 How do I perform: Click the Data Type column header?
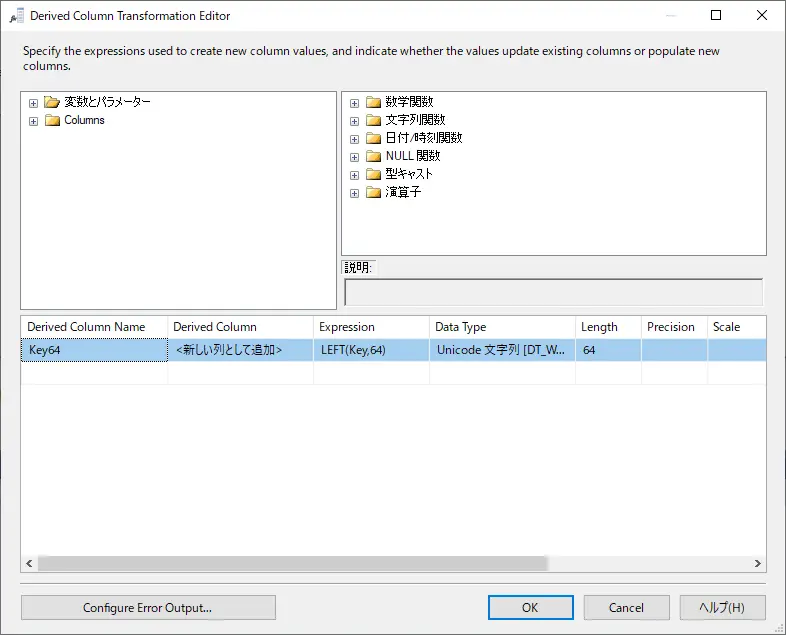[502, 327]
